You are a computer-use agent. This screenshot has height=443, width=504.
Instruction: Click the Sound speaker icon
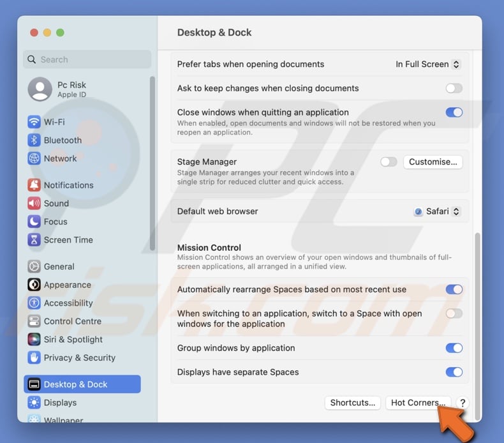[x=34, y=204]
